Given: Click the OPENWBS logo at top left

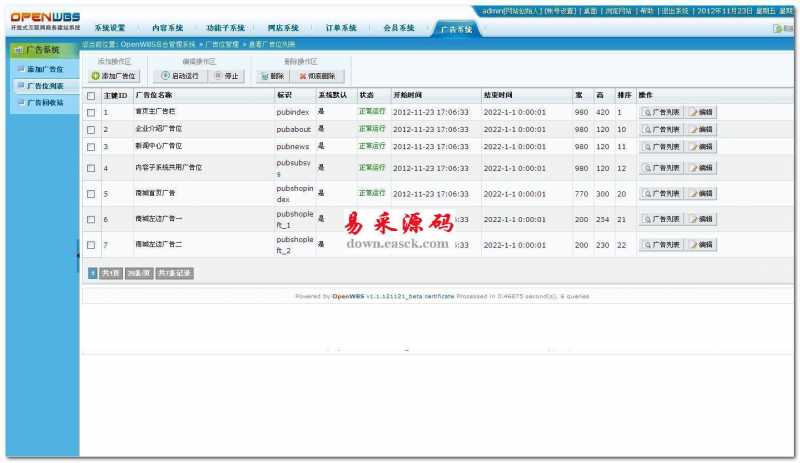Looking at the screenshot, I should tap(45, 21).
